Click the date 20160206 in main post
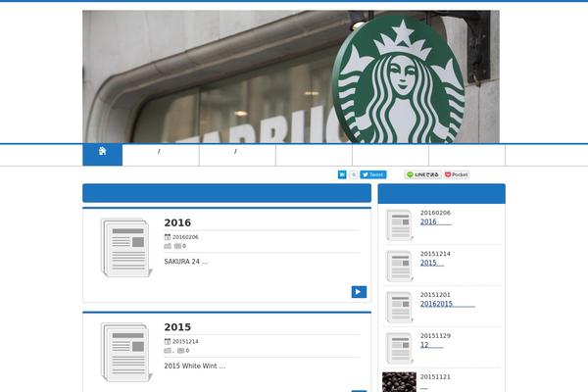Viewport: 588px width, 392px height. [185, 237]
